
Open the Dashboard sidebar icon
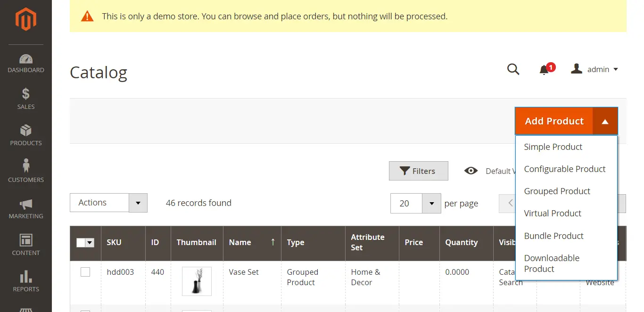click(x=26, y=59)
